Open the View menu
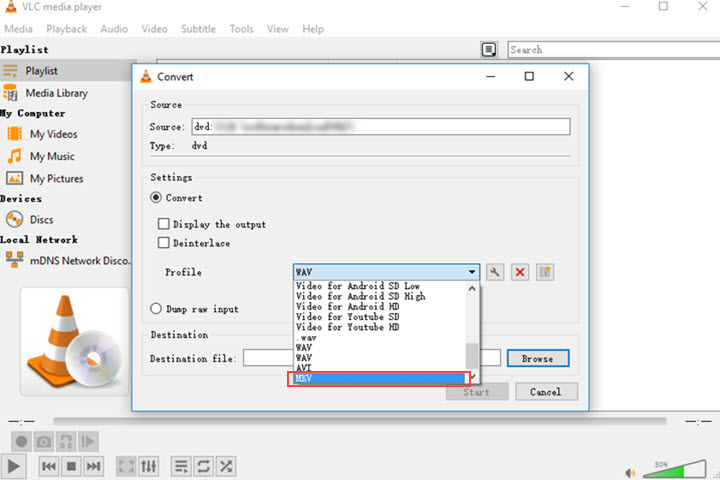Screen dimensions: 720x480 (278, 29)
